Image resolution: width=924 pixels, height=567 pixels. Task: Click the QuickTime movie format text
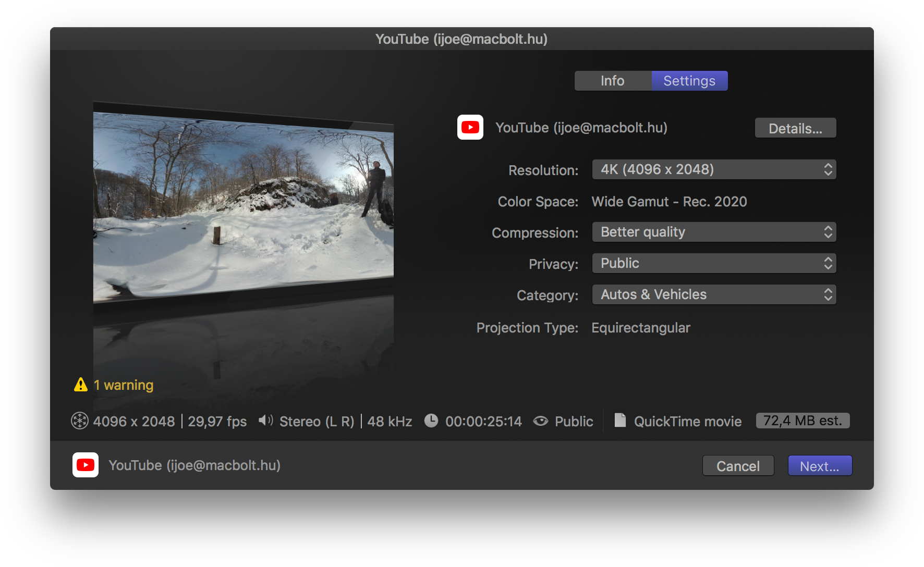click(x=688, y=422)
